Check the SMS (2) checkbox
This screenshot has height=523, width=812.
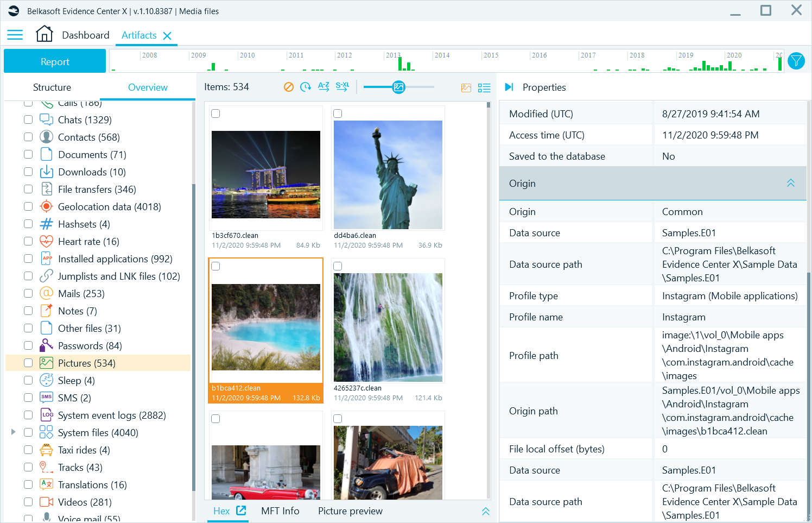click(x=28, y=398)
